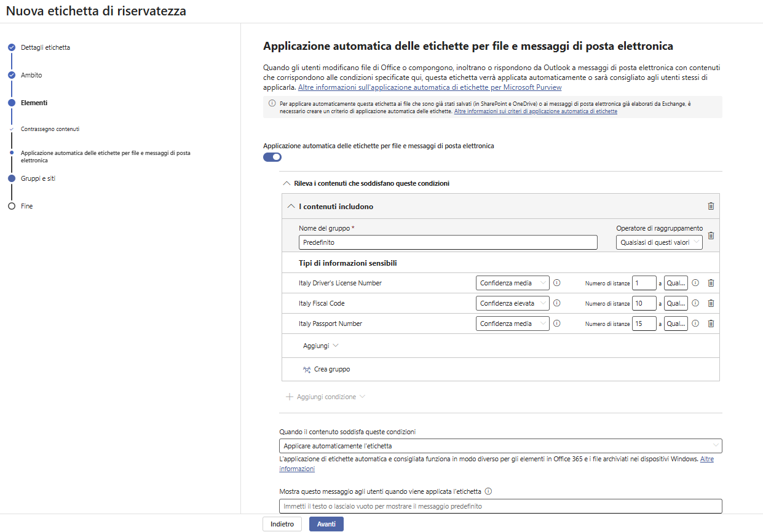763x532 pixels.
Task: Go to Gruppi e siti step
Action: pos(38,178)
